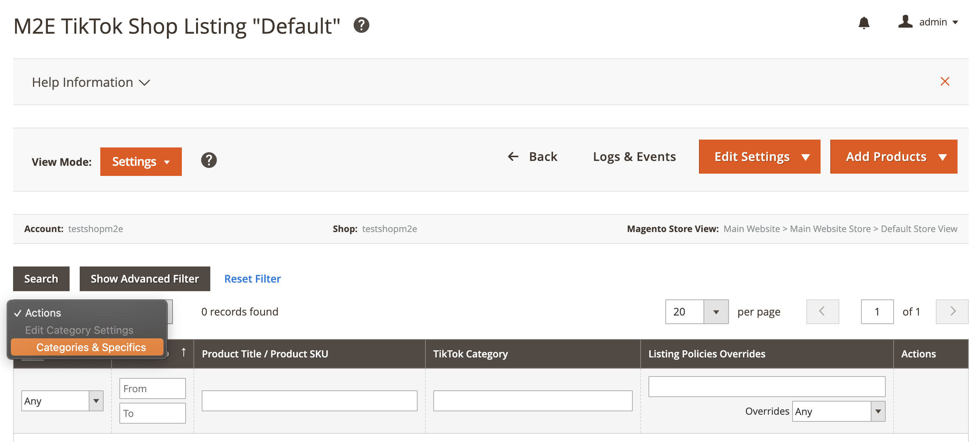Image resolution: width=980 pixels, height=442 pixels.
Task: Open the Settings view mode dropdown
Action: click(141, 162)
